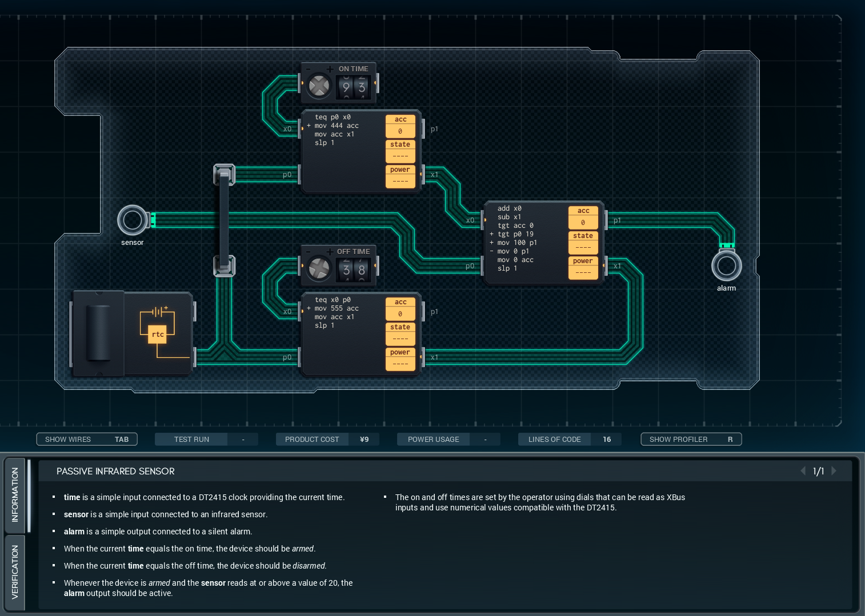The height and width of the screenshot is (616, 865).
Task: Click the alarm output connector
Action: [726, 266]
